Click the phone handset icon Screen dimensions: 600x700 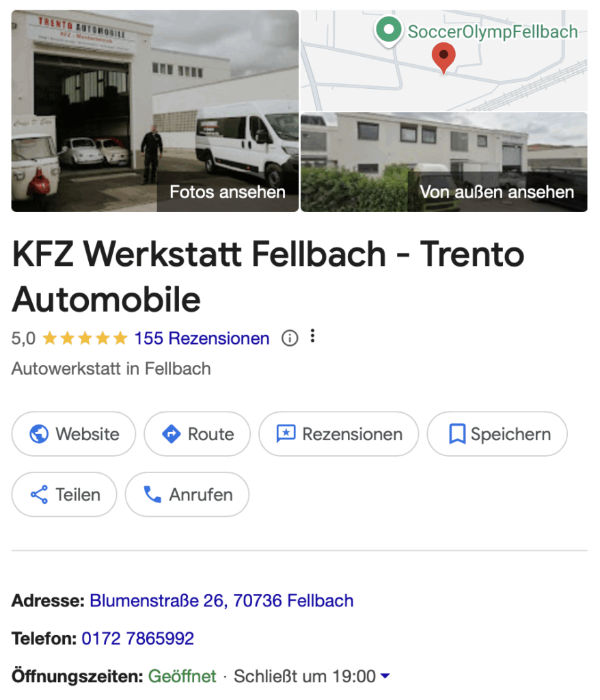click(x=152, y=495)
